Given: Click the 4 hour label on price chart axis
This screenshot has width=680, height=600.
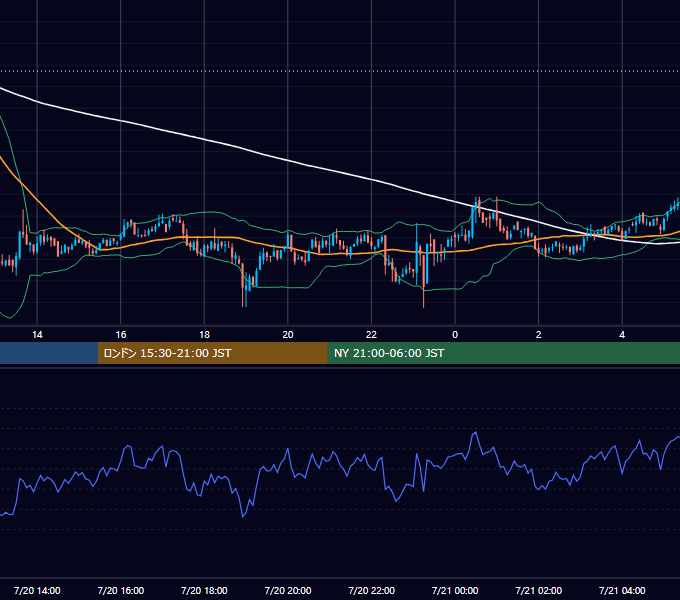Looking at the screenshot, I should click(x=622, y=335).
